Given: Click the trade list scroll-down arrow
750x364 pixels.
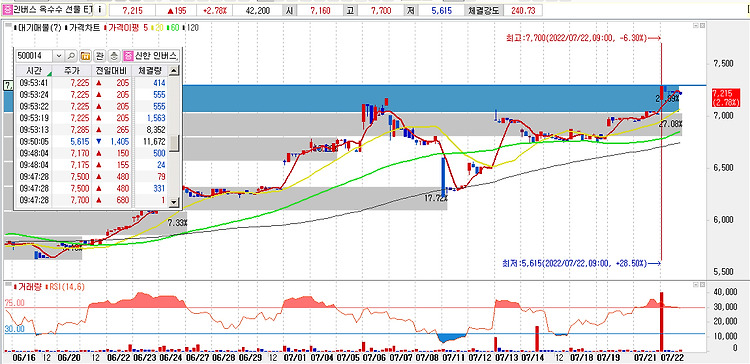Looking at the screenshot, I should point(175,203).
